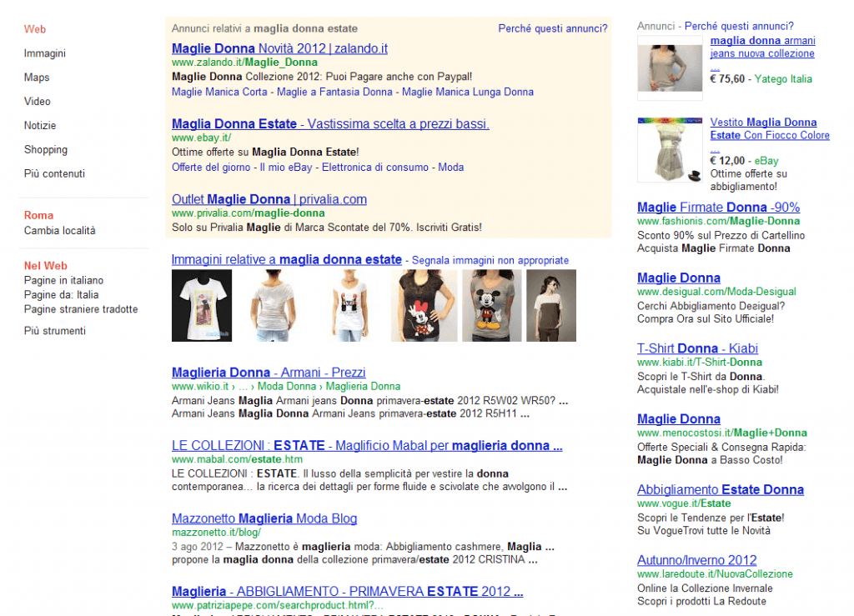This screenshot has width=854, height=616.
Task: Open LE COLLEZIONI : ESTATE Mabal result
Action: click(x=367, y=446)
